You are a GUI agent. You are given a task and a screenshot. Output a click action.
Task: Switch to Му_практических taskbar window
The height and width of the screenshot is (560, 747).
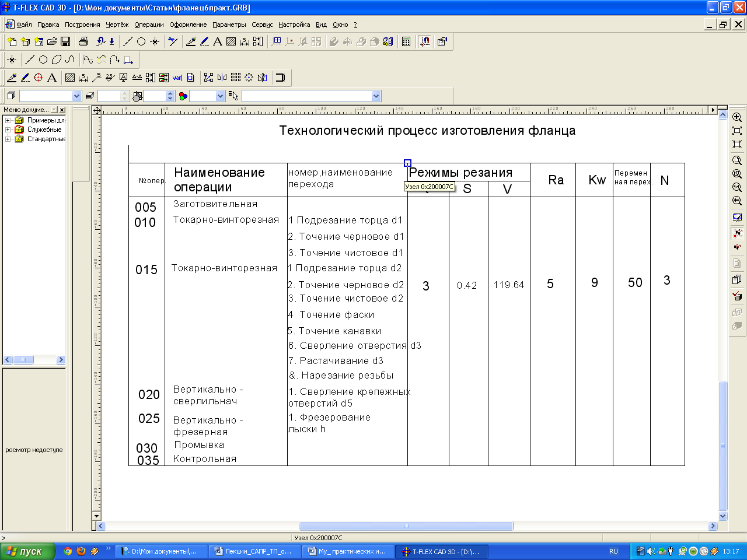point(349,551)
